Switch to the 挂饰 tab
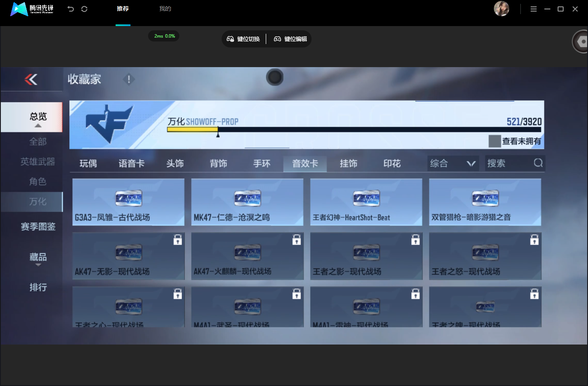The width and height of the screenshot is (588, 386). point(349,163)
